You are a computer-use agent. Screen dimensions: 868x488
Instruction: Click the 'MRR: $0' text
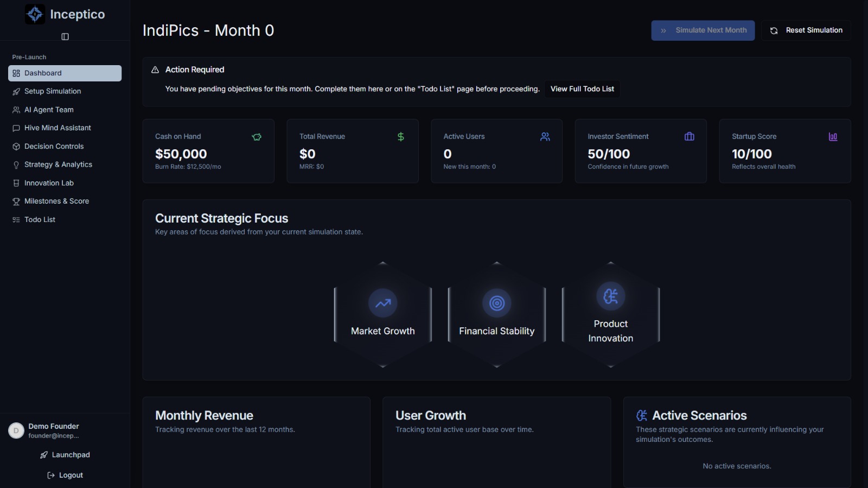(311, 167)
